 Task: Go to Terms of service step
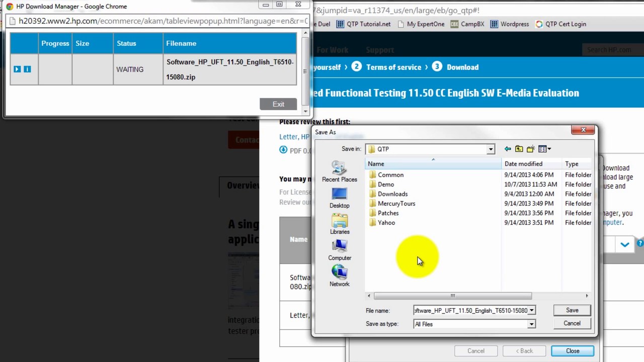click(387, 67)
